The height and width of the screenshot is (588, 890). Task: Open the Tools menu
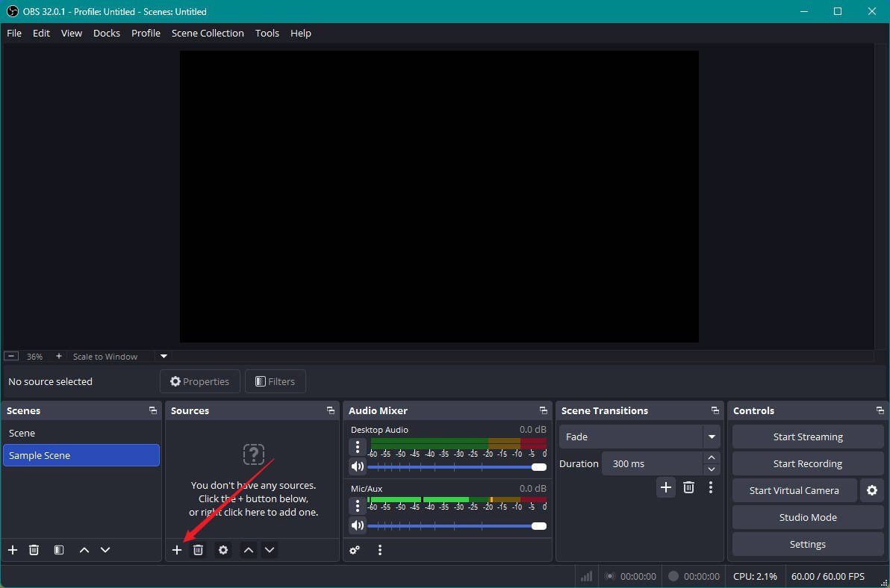[267, 33]
